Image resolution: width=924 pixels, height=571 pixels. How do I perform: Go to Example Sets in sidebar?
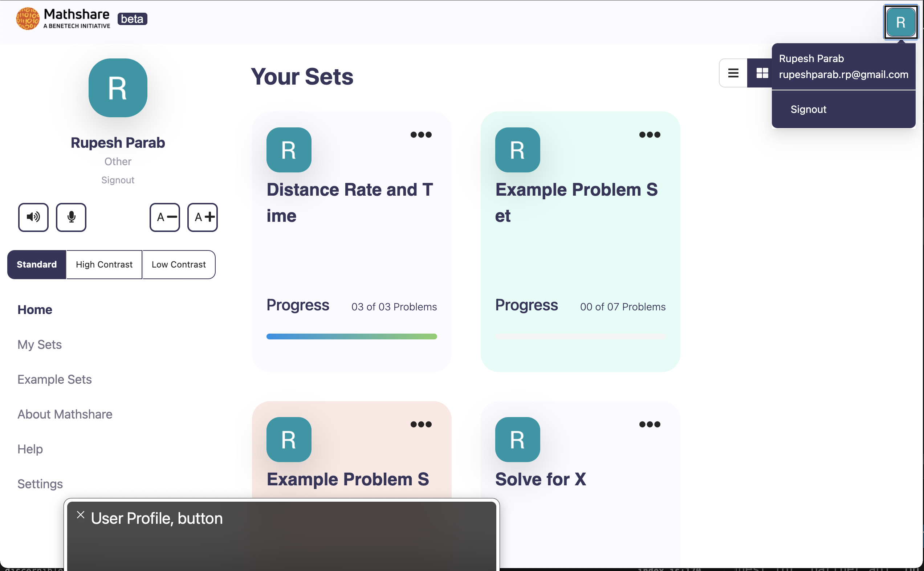click(54, 380)
